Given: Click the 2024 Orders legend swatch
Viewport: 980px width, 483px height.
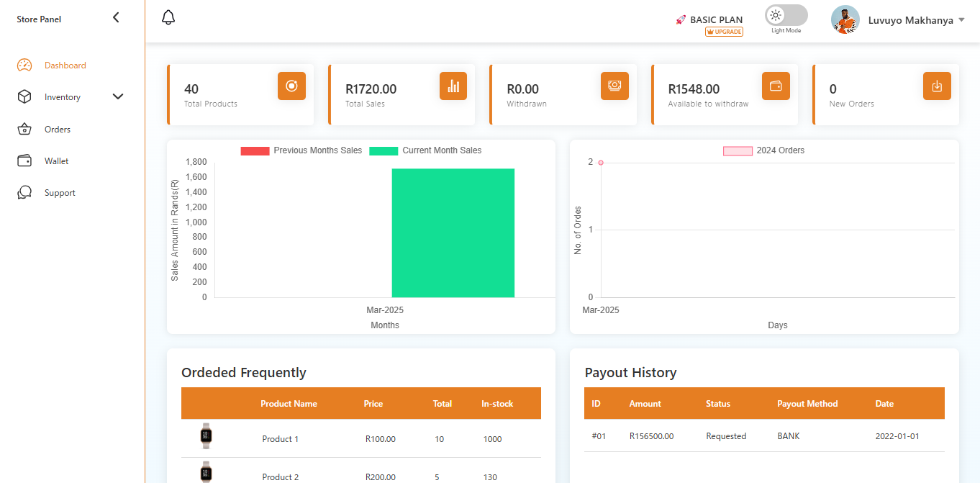Looking at the screenshot, I should (x=738, y=150).
